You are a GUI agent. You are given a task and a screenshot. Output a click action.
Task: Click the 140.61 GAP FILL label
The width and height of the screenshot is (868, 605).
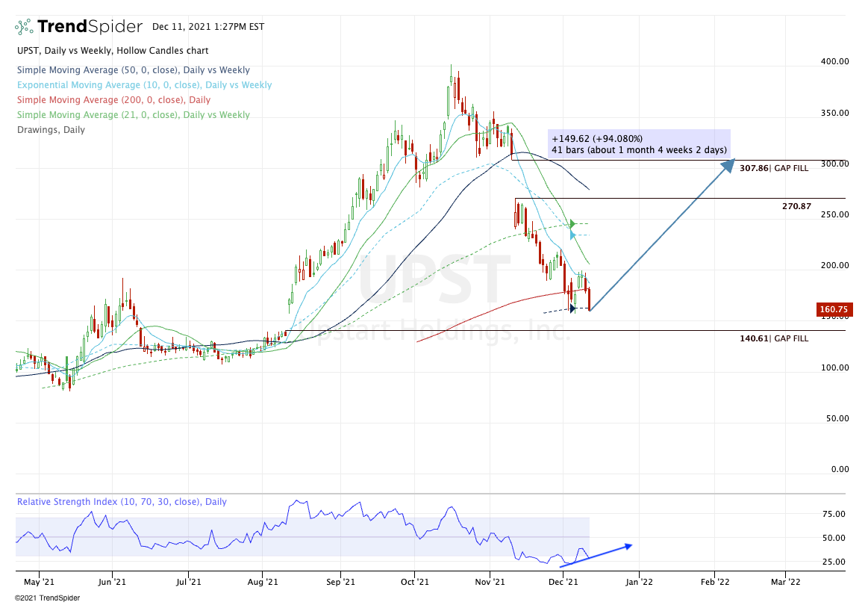(x=774, y=338)
